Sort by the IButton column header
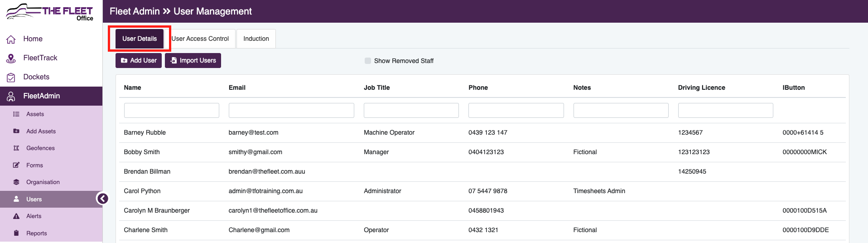The width and height of the screenshot is (868, 243). click(x=793, y=87)
